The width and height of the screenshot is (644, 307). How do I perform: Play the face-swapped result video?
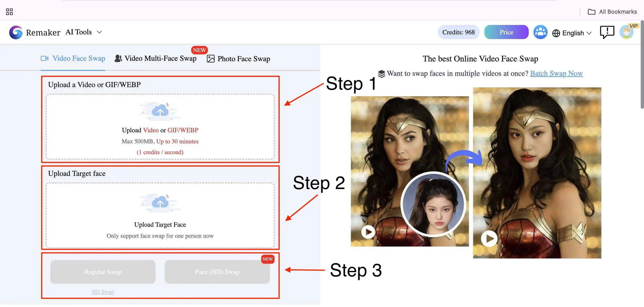click(x=489, y=239)
